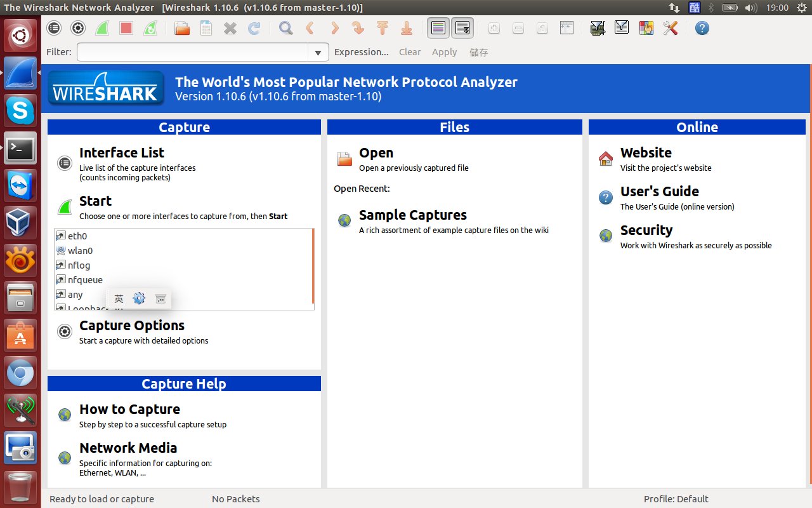Click the display filter input field
The width and height of the screenshot is (812, 508).
click(x=193, y=52)
